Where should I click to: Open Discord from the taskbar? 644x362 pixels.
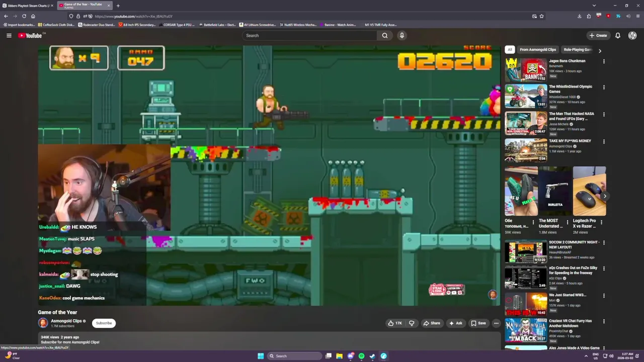(x=351, y=356)
